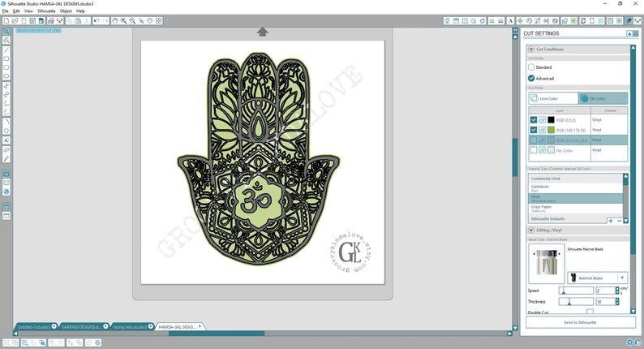
Task: Select the Draw an Ellipse tool
Action: click(6, 76)
